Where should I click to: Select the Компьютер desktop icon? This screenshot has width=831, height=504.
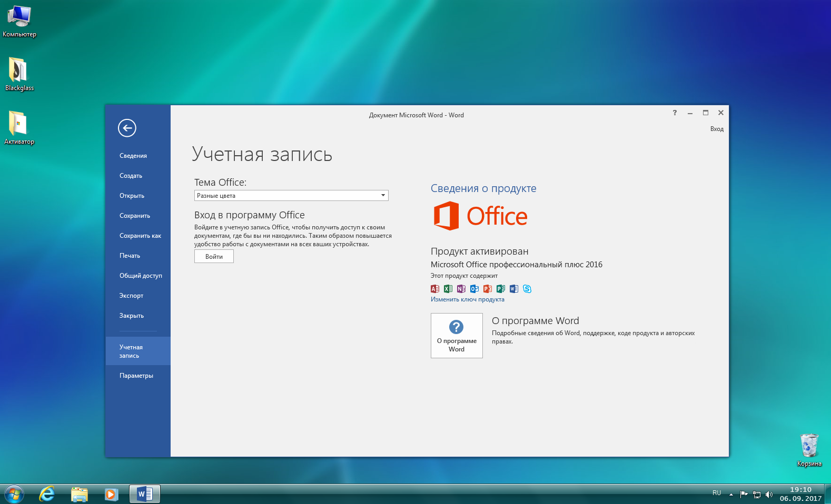click(x=19, y=22)
